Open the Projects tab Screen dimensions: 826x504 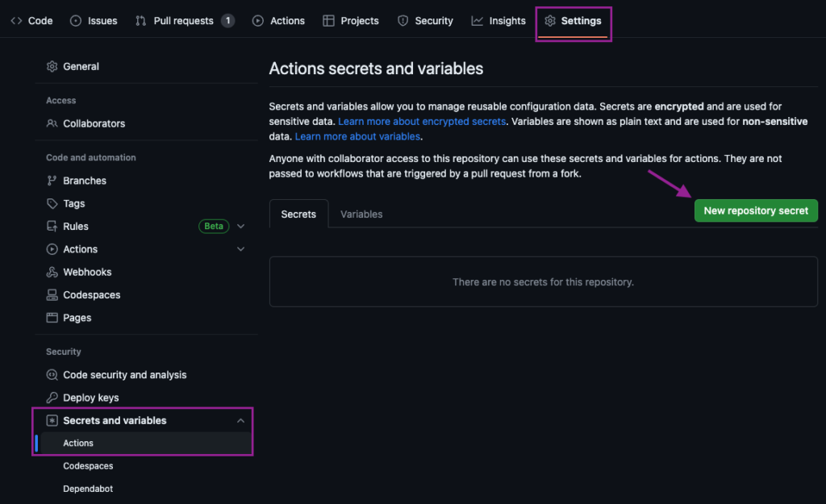351,20
